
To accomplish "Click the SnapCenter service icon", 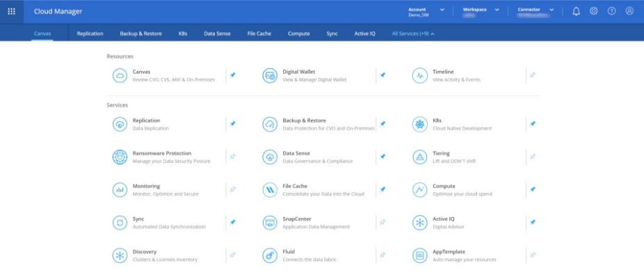I will pos(270,223).
